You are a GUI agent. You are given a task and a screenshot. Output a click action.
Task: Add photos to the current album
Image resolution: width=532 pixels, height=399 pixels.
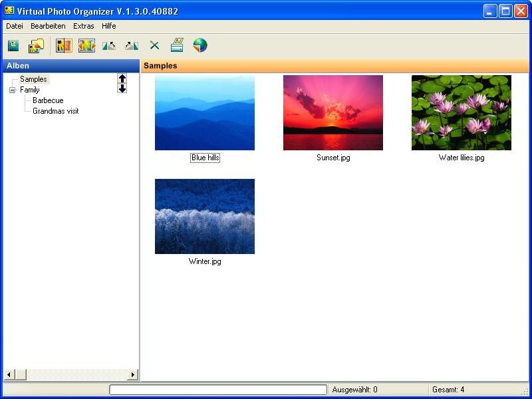pos(35,45)
